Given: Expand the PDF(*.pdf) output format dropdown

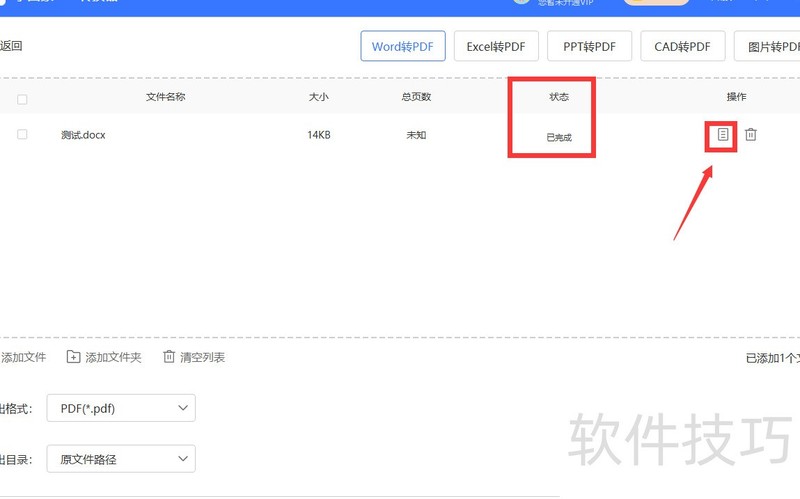Looking at the screenshot, I should [x=121, y=408].
